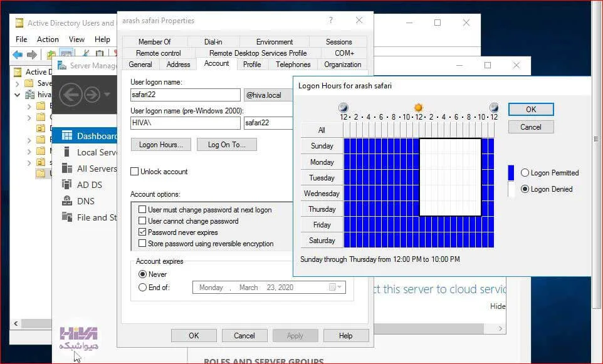Click the Log On To... button
Screen dimensions: 603x364
tap(226, 145)
